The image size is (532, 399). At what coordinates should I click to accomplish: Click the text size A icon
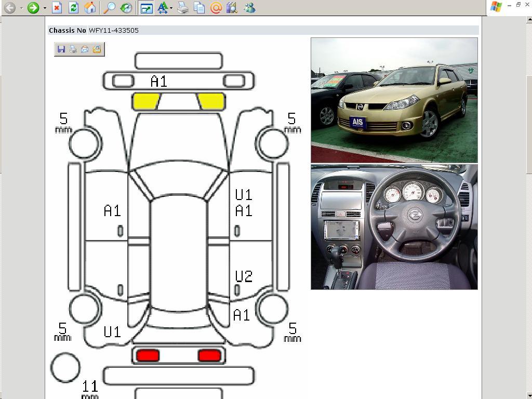(163, 7)
